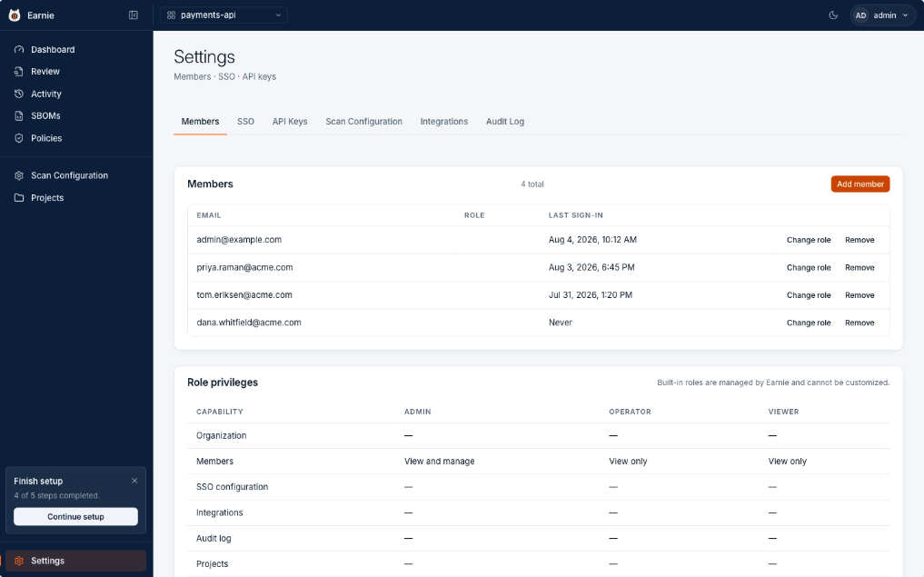Click the grid icon beside payments-api
Image resolution: width=924 pixels, height=577 pixels.
(171, 15)
